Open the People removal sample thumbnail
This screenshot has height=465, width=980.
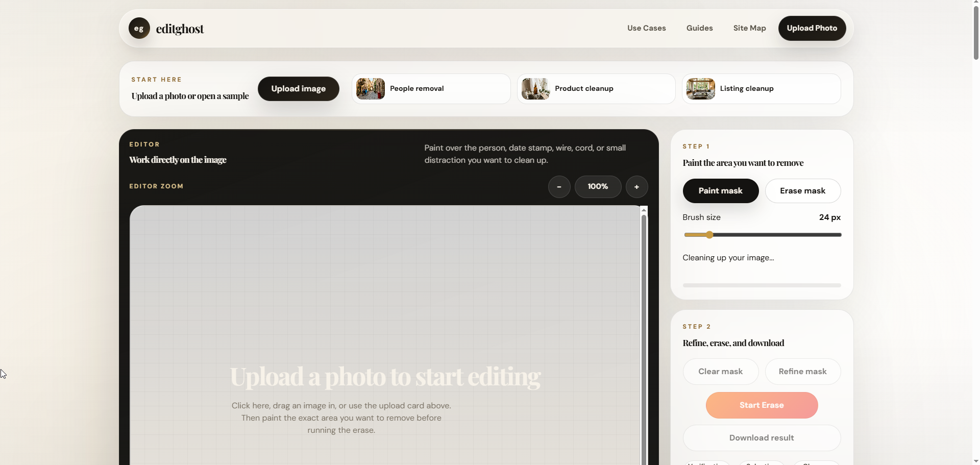(371, 89)
